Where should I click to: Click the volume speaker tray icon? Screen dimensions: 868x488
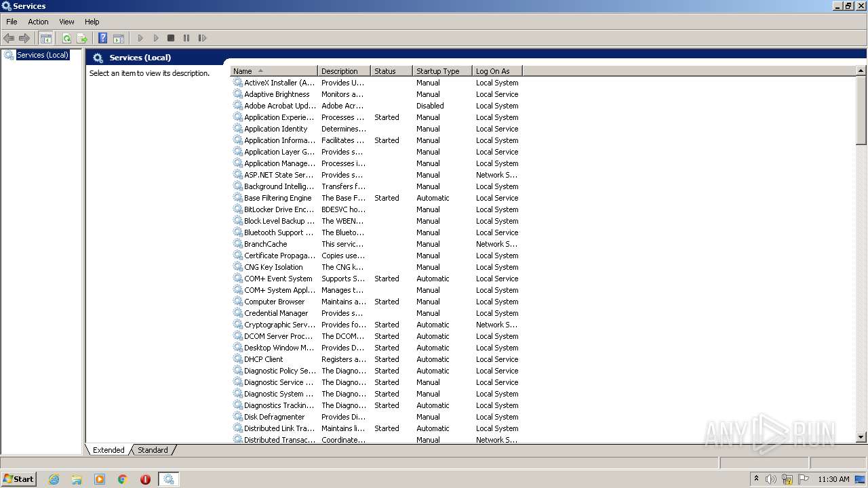771,479
